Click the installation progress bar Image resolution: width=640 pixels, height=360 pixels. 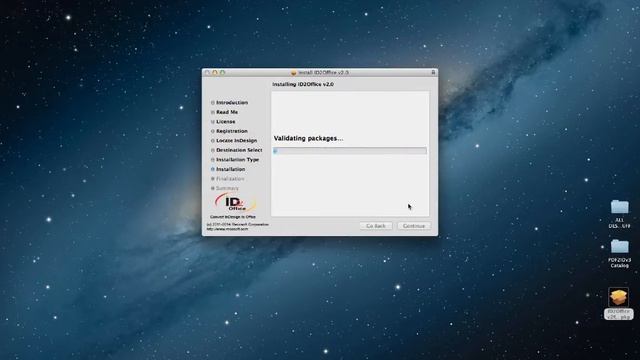point(350,151)
